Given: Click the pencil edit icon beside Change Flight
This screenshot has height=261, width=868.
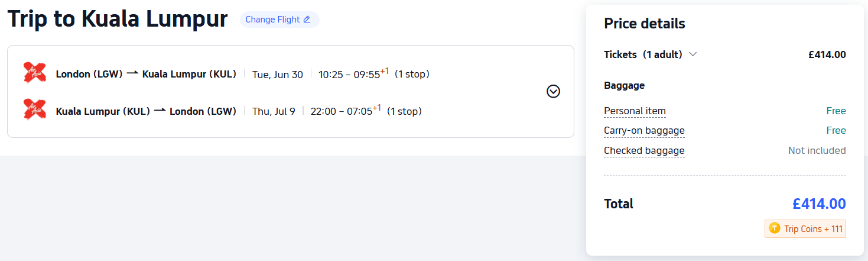Looking at the screenshot, I should 307,20.
